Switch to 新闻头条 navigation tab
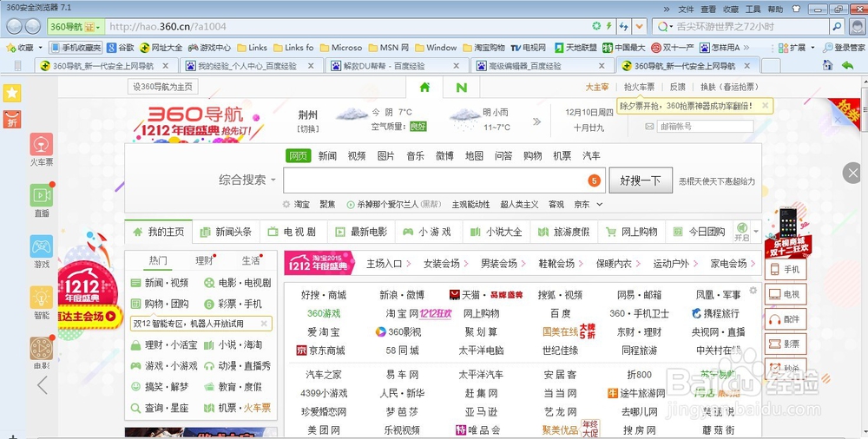 coord(226,232)
